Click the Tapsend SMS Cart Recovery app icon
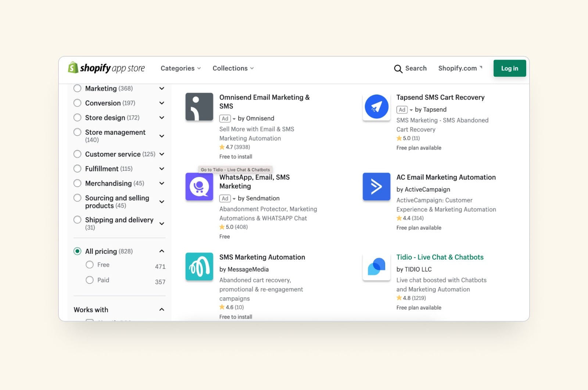 pyautogui.click(x=376, y=107)
